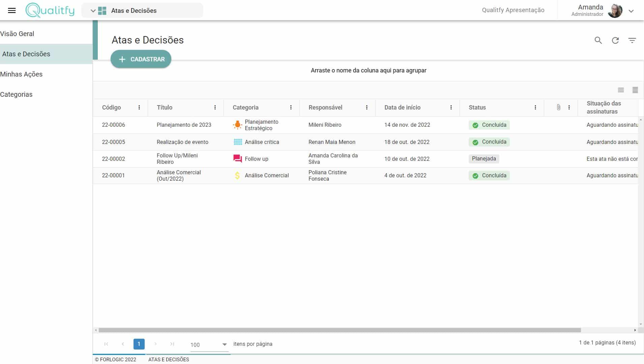Switch to compact row density view
Screen dimensions: 644x364
635,90
